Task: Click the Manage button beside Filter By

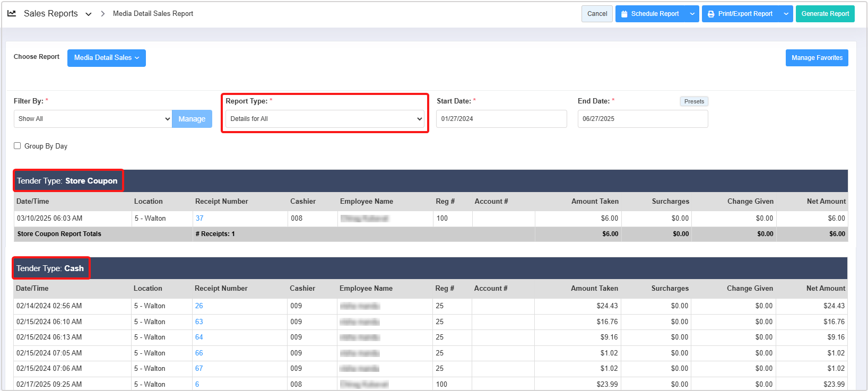Action: click(192, 119)
